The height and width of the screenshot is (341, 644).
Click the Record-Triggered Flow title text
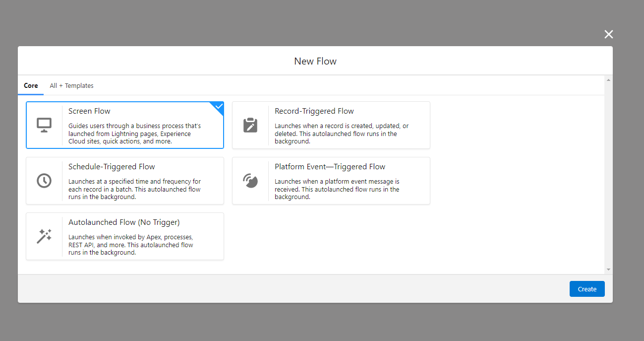tap(314, 111)
